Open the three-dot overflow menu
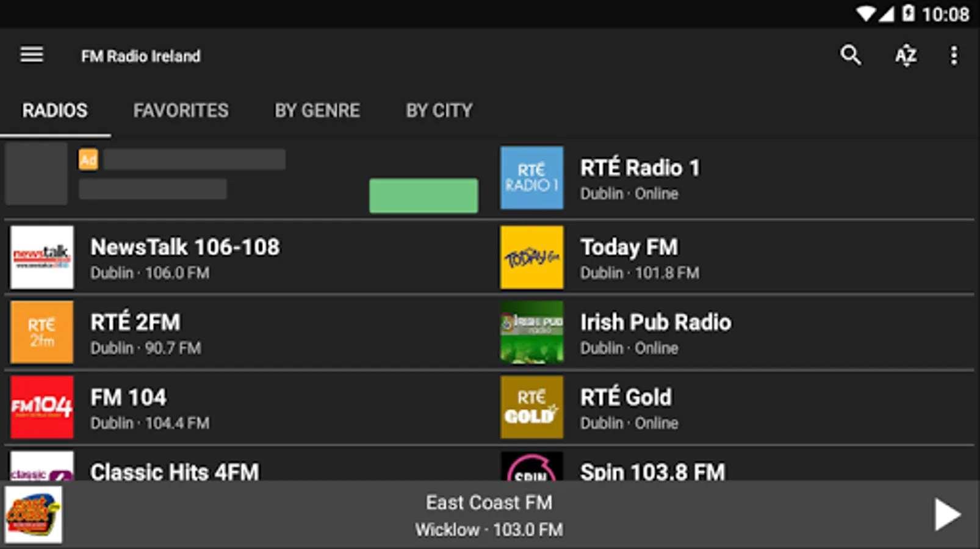Viewport: 980px width, 549px height. 954,56
